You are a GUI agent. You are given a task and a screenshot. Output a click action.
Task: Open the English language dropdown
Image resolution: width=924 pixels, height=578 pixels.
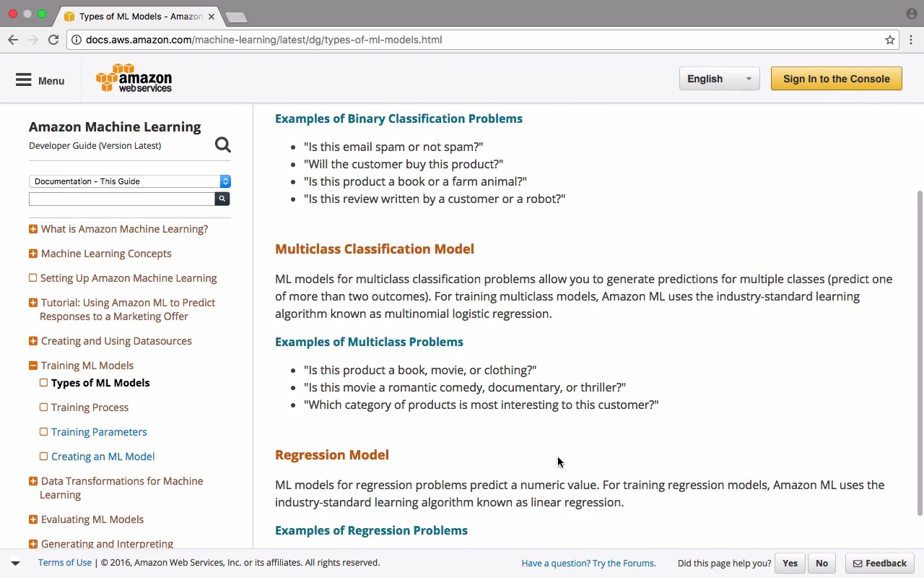(x=719, y=79)
